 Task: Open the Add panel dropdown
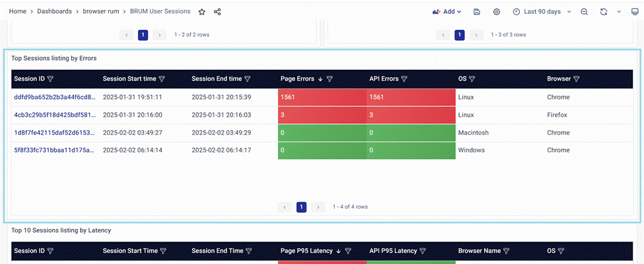[447, 12]
